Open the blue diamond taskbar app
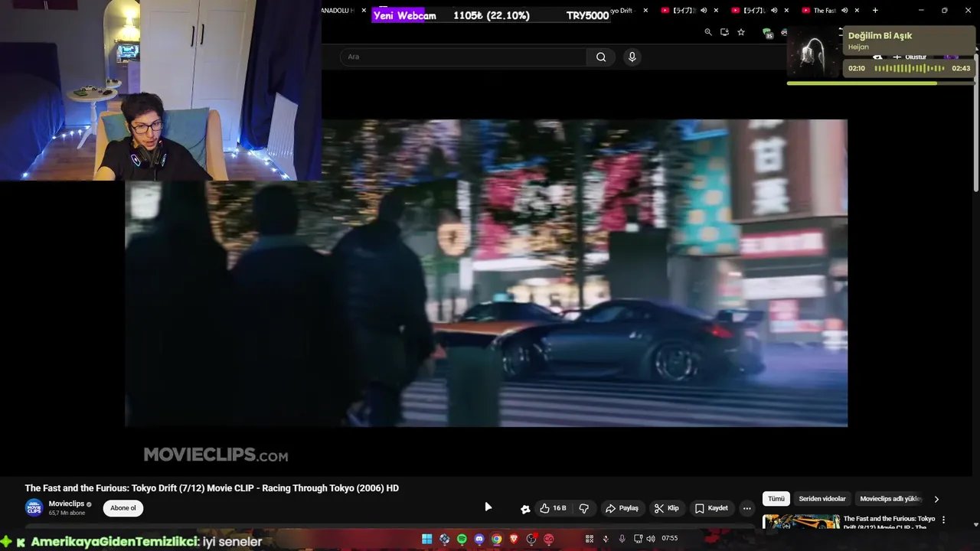Viewport: 980px width, 551px height. pyautogui.click(x=444, y=539)
